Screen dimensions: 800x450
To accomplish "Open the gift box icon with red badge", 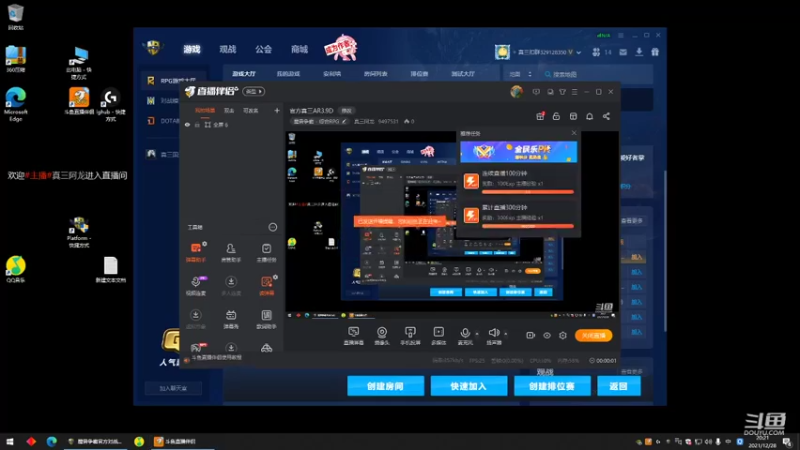I will pyautogui.click(x=540, y=116).
